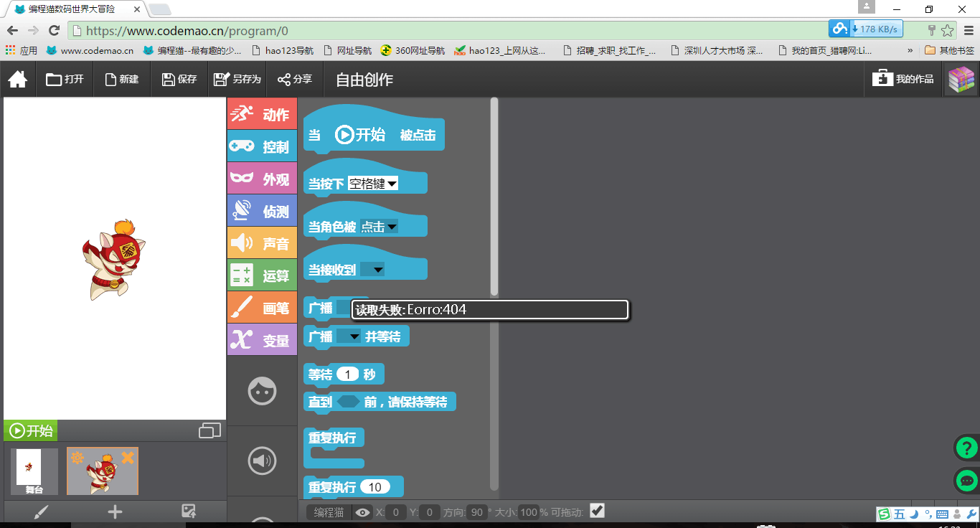This screenshot has height=528, width=980.
Task: Open the www.codemao.cn bookmark
Action: 90,50
